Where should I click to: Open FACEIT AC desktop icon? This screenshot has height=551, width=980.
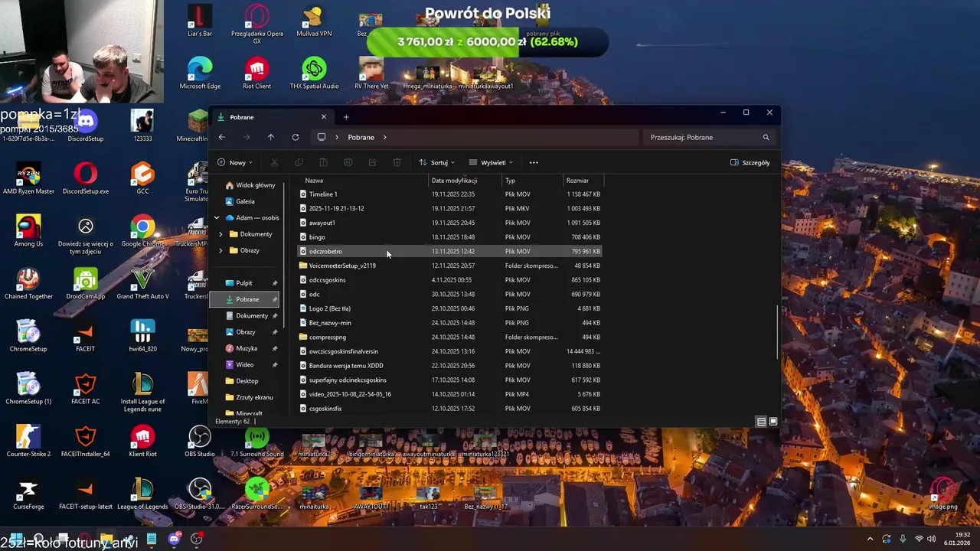(x=85, y=389)
